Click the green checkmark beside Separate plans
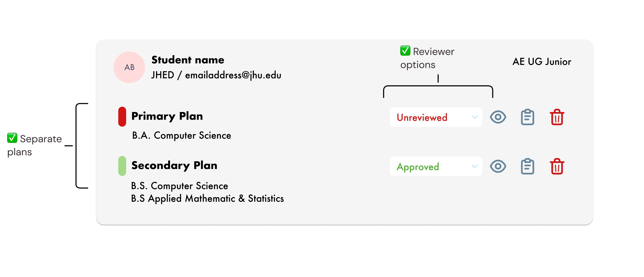The image size is (644, 277). click(12, 138)
